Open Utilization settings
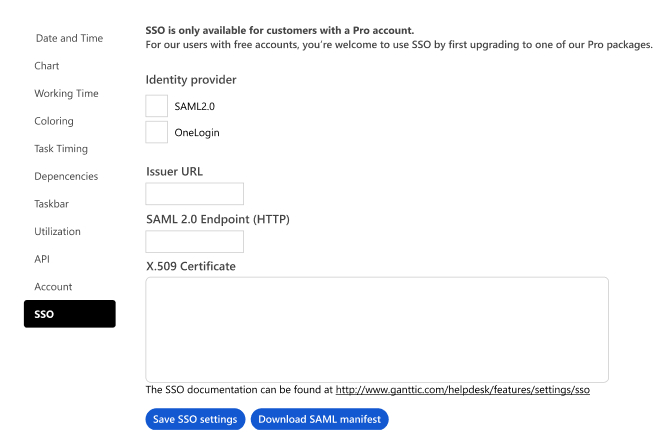Screen dimensions: 665x442 [x=57, y=231]
